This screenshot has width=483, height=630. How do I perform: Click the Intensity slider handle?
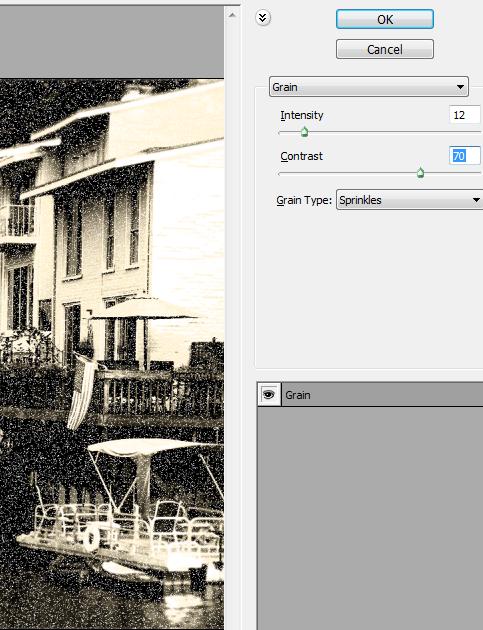tap(305, 132)
